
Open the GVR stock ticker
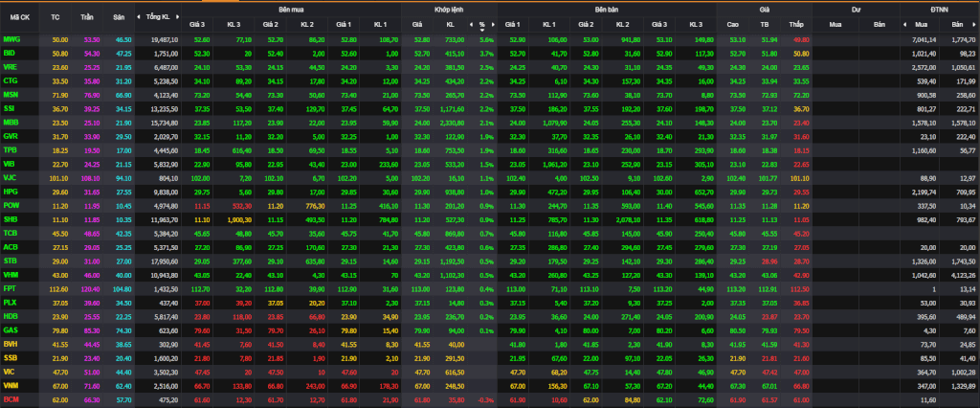pos(10,135)
